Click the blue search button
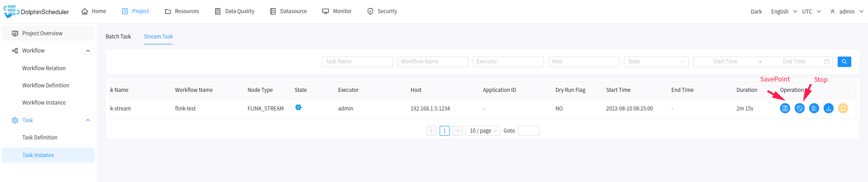This screenshot has width=868, height=182. [844, 62]
